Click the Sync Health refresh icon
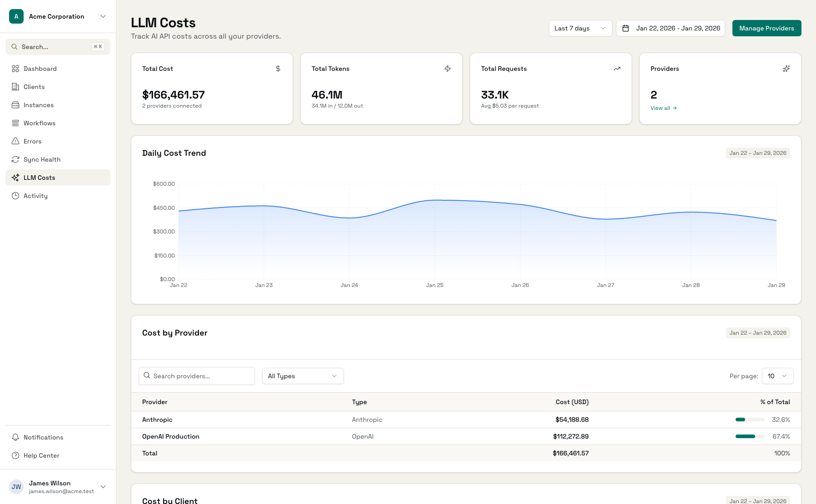This screenshot has width=816, height=504. (x=15, y=159)
